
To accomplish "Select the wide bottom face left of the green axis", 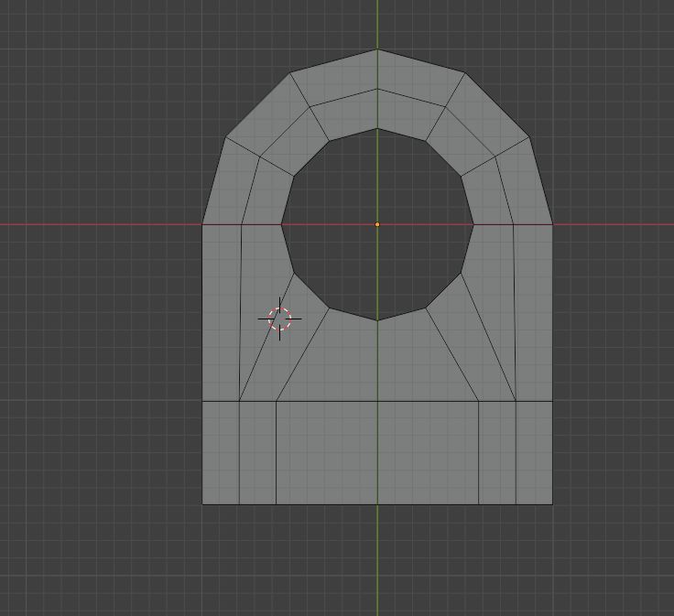I will (326, 452).
